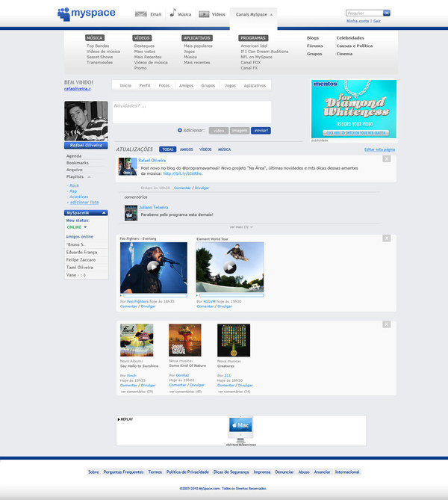The height and width of the screenshot is (500, 448).
Task: Seek on Element World Tour progress bar
Action: (x=231, y=296)
